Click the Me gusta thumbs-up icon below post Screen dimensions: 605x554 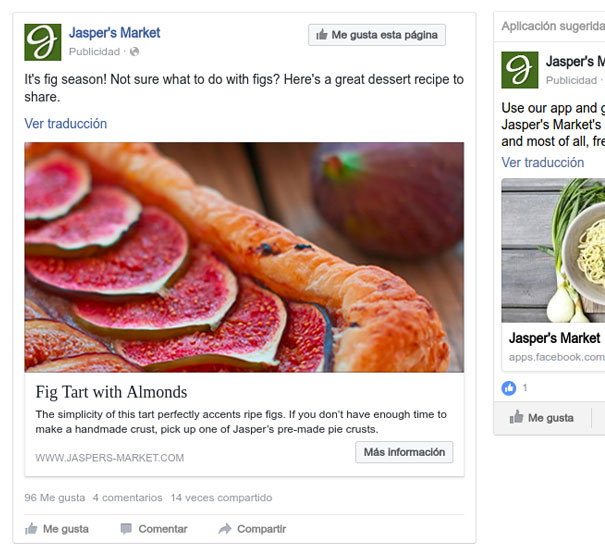[x=31, y=529]
